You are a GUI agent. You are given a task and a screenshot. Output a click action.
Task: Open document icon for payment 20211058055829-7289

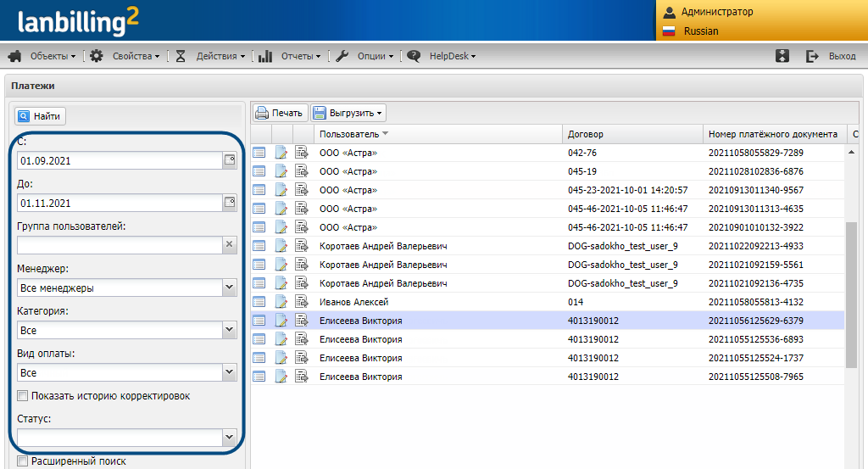[x=302, y=153]
